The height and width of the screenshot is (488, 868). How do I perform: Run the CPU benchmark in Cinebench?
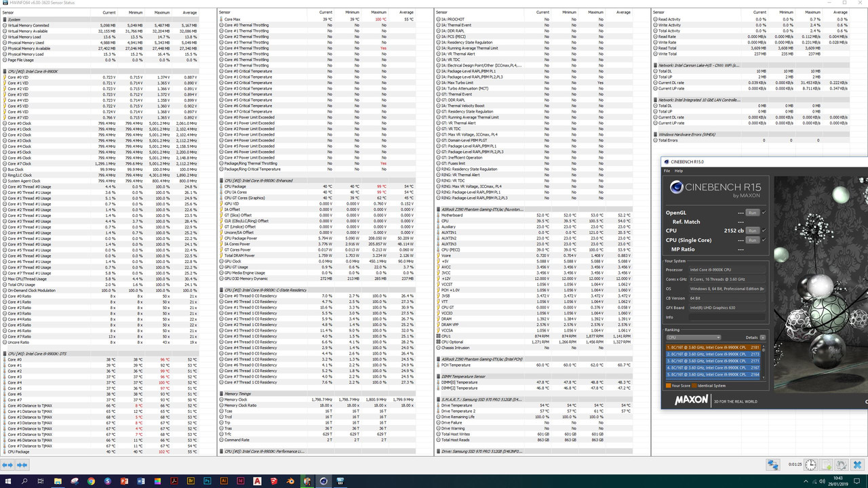[x=753, y=230]
